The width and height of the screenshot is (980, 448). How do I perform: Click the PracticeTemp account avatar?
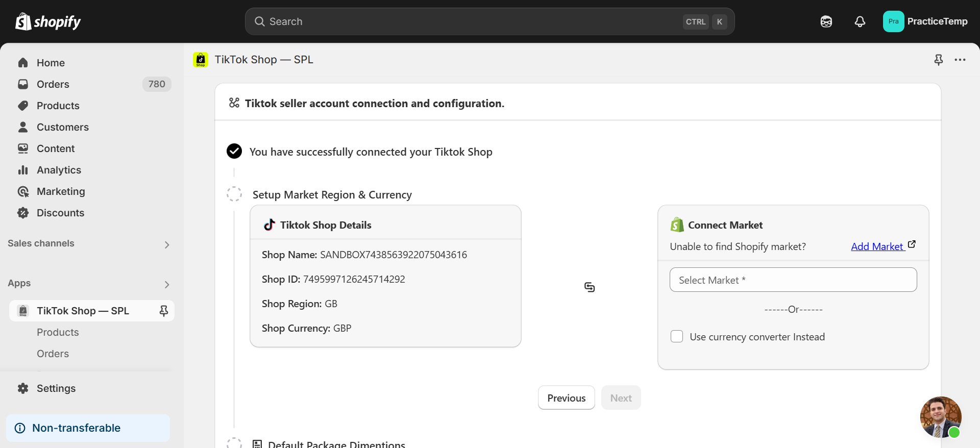893,21
